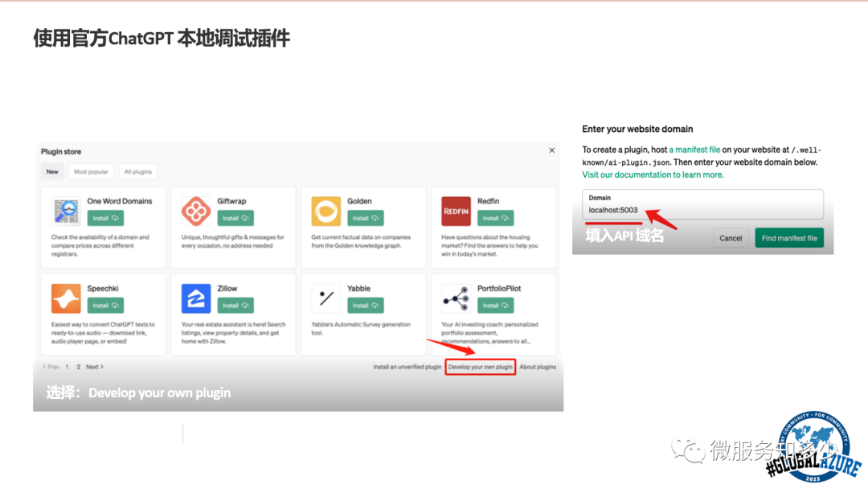The image size is (868, 489).
Task: Install the Zillow plugin
Action: pos(235,306)
